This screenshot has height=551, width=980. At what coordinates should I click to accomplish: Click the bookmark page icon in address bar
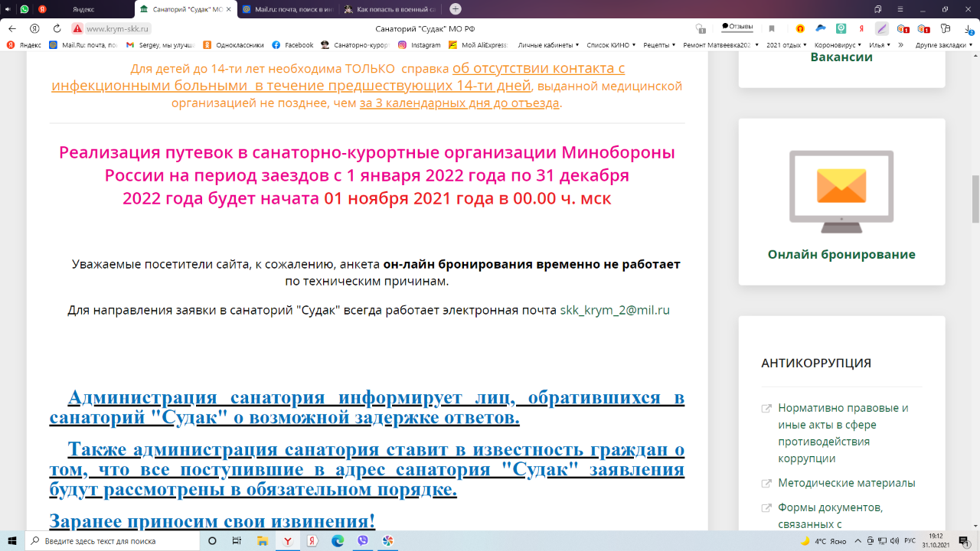click(x=772, y=28)
